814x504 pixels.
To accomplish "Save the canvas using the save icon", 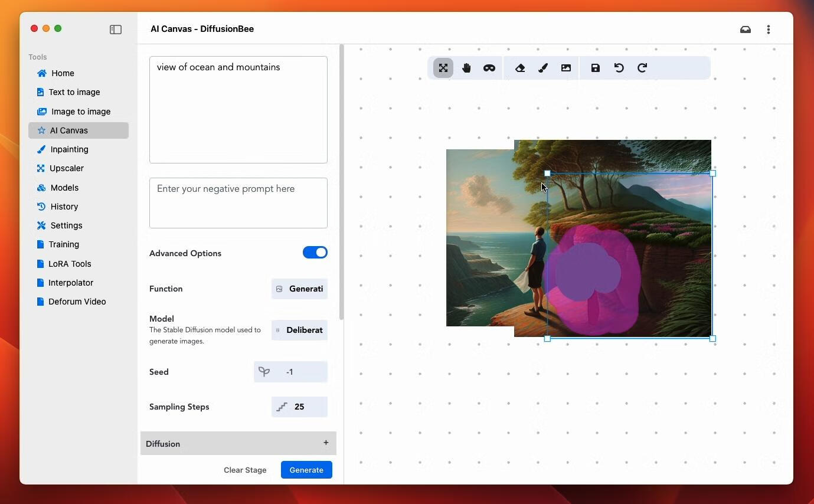I will tap(595, 67).
